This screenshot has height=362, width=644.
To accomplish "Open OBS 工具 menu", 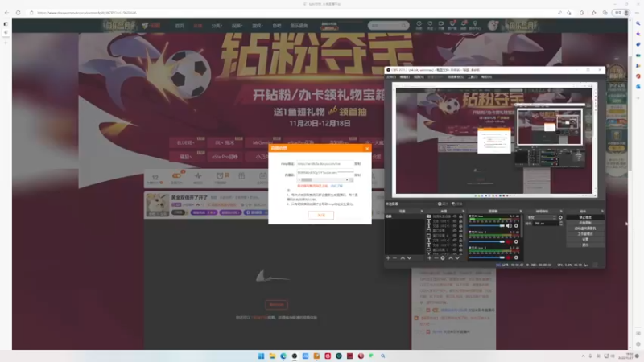I will (473, 76).
